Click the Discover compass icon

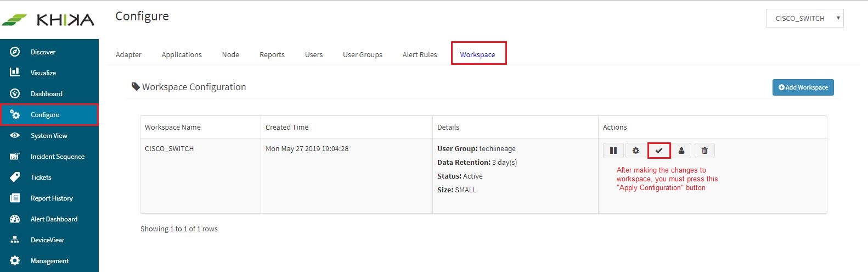[x=15, y=52]
